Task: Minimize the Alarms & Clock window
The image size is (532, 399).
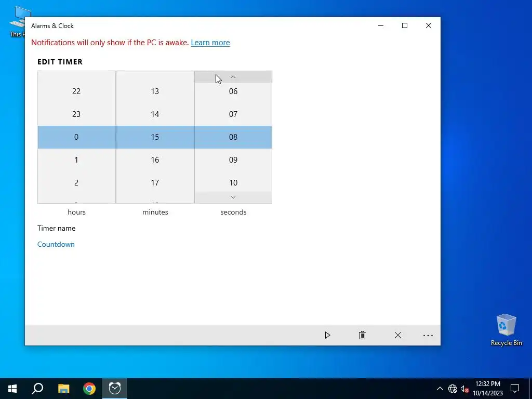Action: click(381, 25)
